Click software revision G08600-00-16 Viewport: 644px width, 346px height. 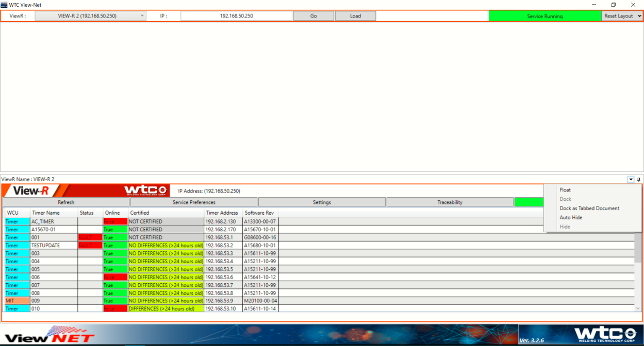tap(260, 237)
